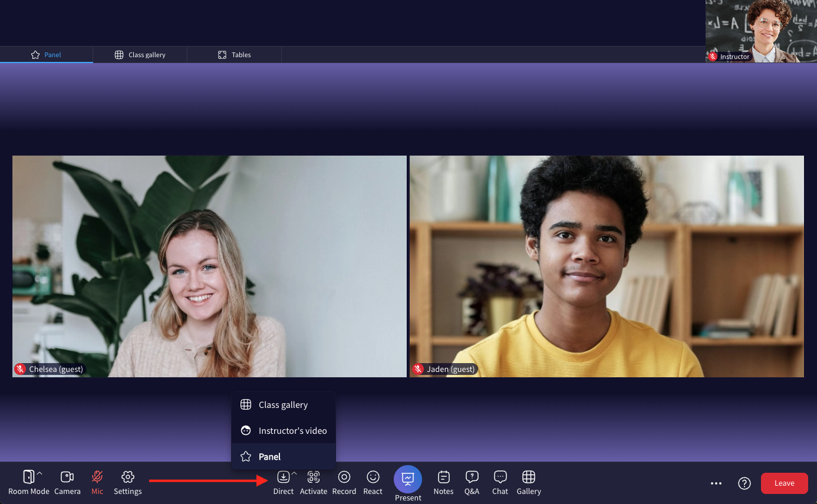Click the Instructor video thumbnail
This screenshot has height=504, width=817.
coord(761,31)
